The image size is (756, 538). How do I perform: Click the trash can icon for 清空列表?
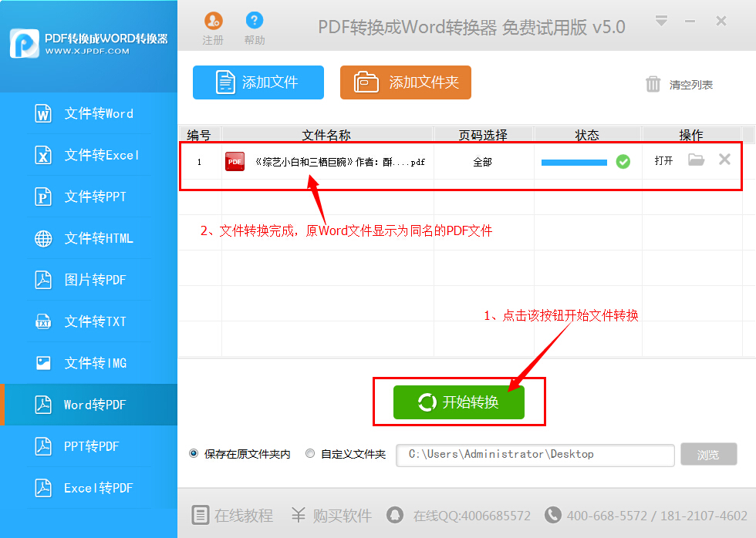653,84
